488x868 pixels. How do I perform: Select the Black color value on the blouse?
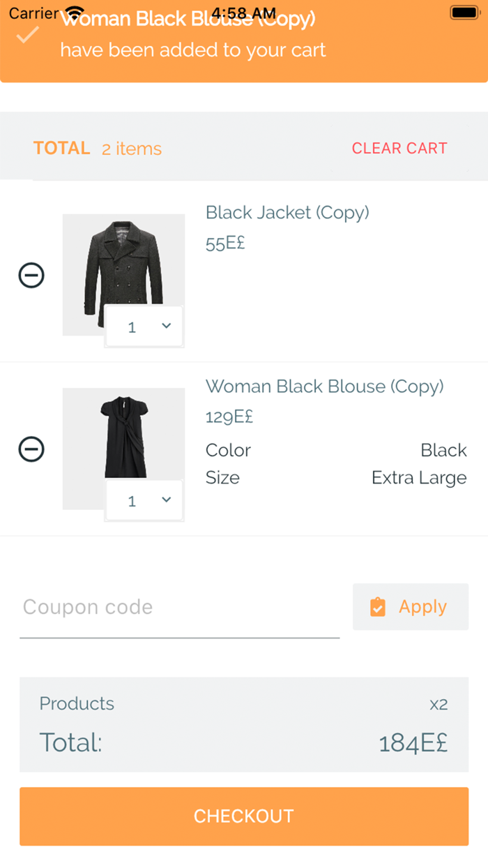(x=443, y=450)
